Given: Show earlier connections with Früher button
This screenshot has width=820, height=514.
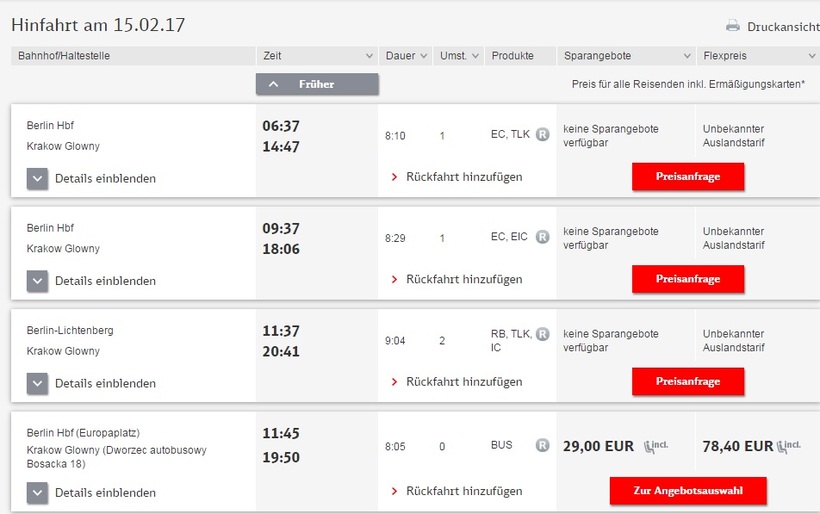Looking at the screenshot, I should 317,84.
